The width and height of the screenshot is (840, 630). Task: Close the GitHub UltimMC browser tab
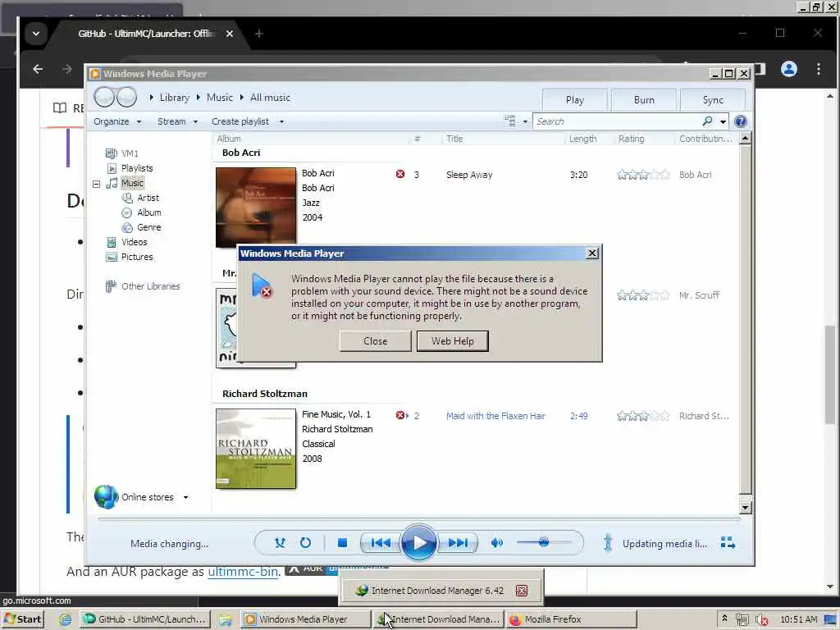(x=230, y=34)
